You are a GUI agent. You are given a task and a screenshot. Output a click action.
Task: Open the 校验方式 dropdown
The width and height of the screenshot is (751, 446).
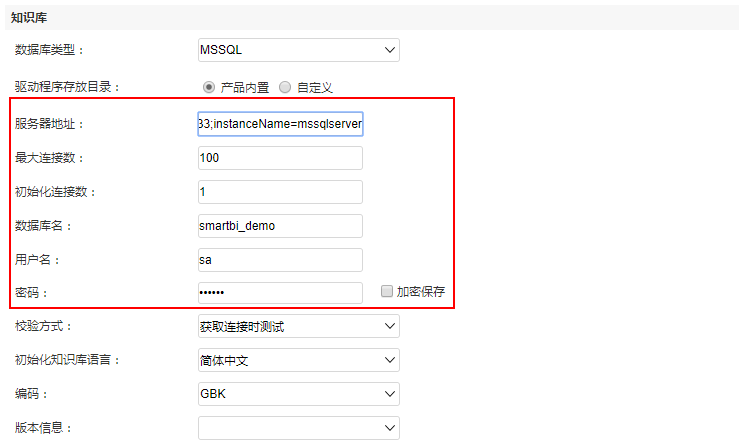298,326
